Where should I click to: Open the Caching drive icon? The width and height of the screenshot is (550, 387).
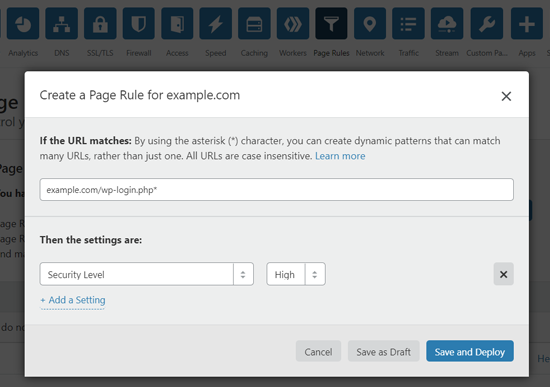coord(254,24)
